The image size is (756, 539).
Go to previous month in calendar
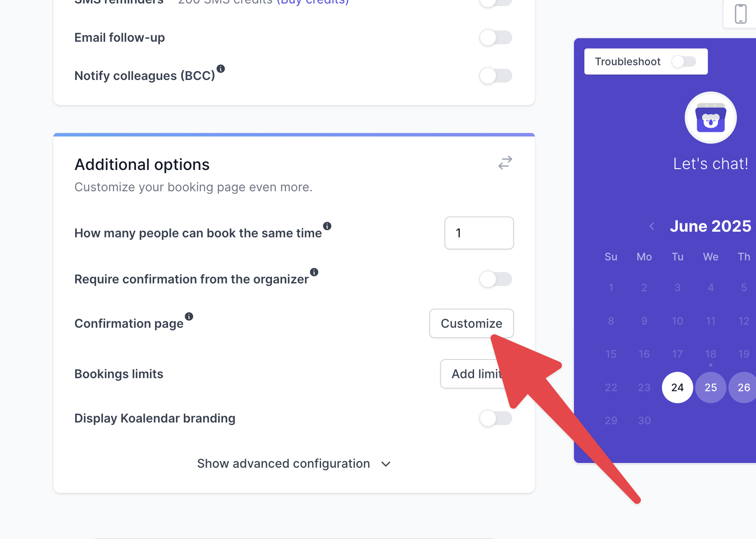pyautogui.click(x=652, y=226)
